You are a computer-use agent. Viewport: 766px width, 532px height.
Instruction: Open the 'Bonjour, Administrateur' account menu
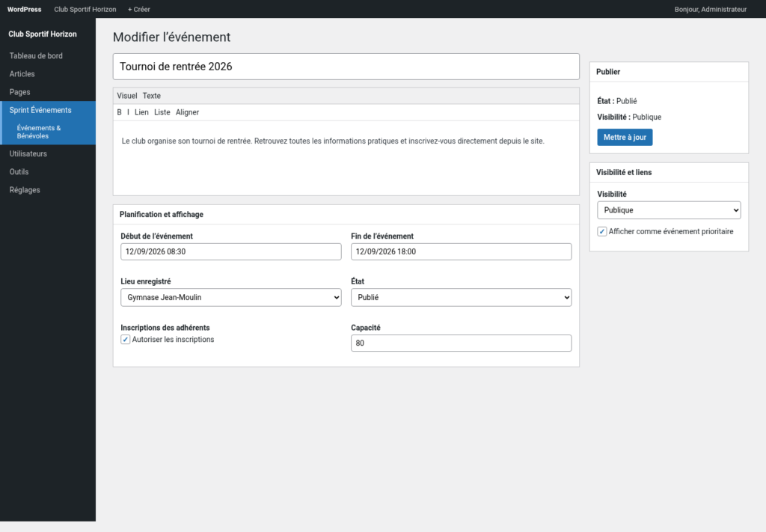711,9
